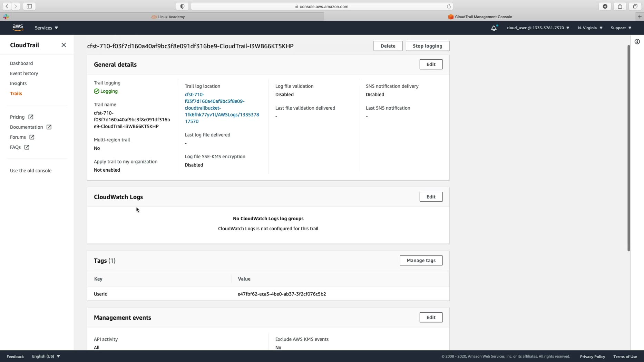Open the Safari downloads icon
The image size is (644, 362).
click(x=605, y=6)
